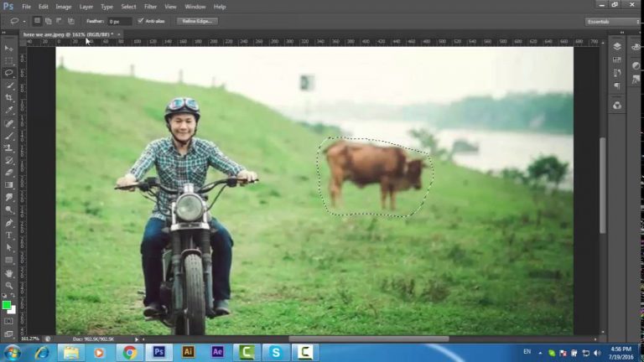Pick the Zoom tool
644x362 pixels.
(x=9, y=285)
